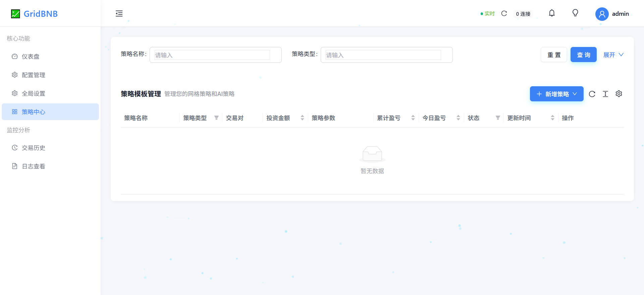
Task: Open 交易历史 from the sidebar
Action: 33,148
